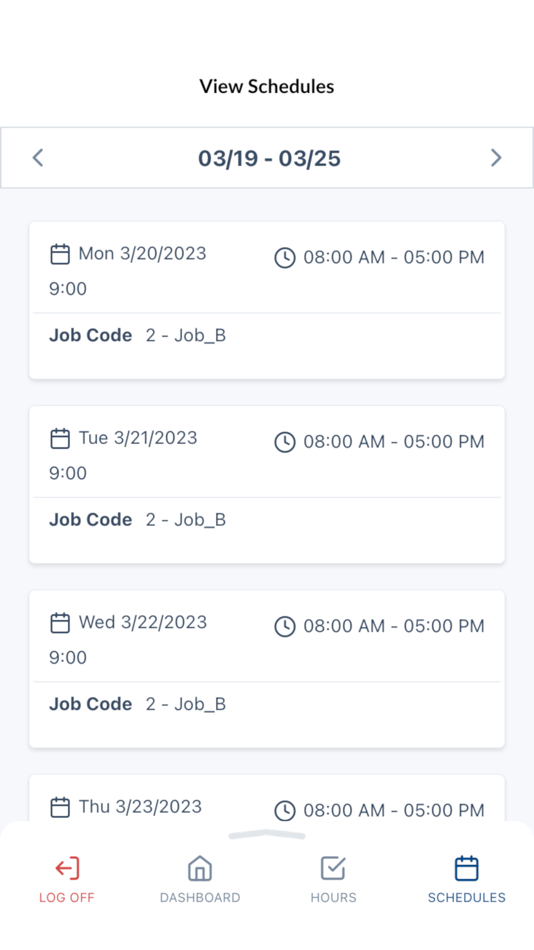The height and width of the screenshot is (950, 534).
Task: Tap the Log Off icon
Action: coord(67,868)
